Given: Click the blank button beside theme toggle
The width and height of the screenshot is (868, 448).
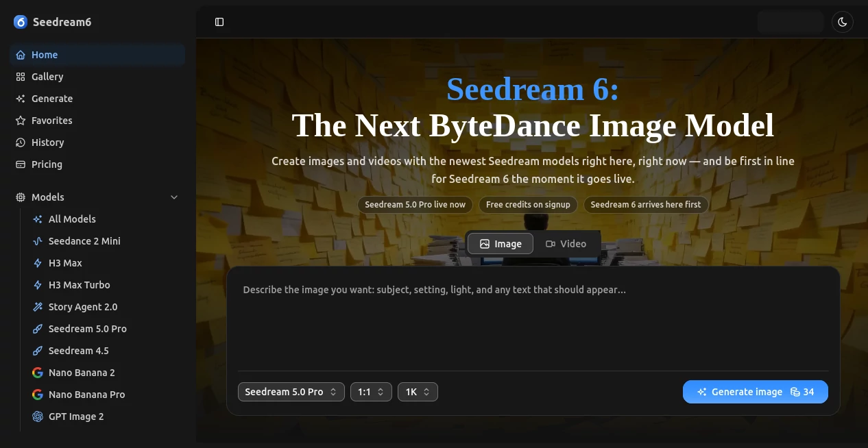Looking at the screenshot, I should pyautogui.click(x=791, y=22).
